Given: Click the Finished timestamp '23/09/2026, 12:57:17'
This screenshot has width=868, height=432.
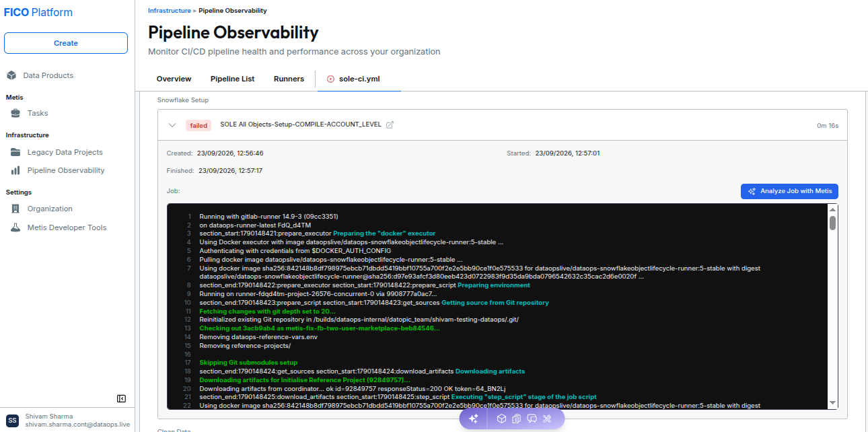Looking at the screenshot, I should [230, 171].
